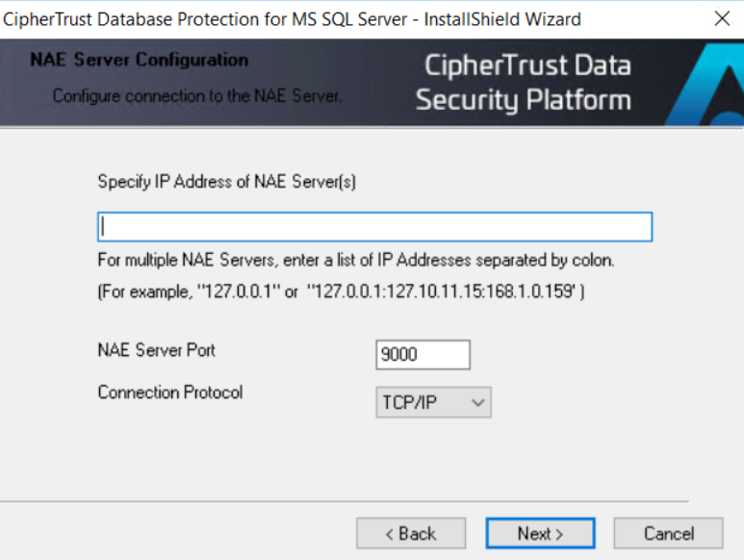Select the 'NAE Server Configuration' heading

139,60
